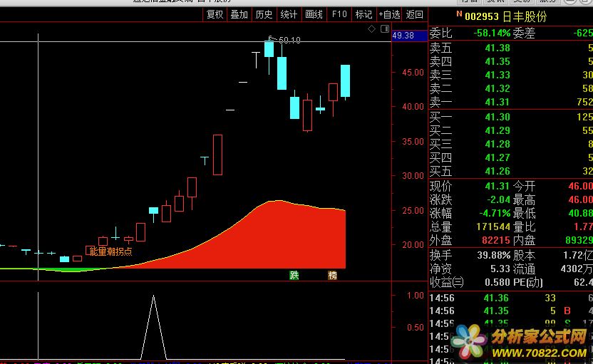Image resolution: width=593 pixels, height=364 pixels.
Task: Click the 能量潮拐点 signal label on the chart
Action: [x=110, y=251]
